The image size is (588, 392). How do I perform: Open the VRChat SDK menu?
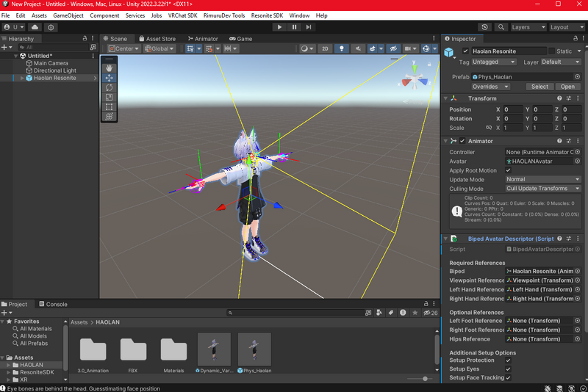(x=182, y=15)
